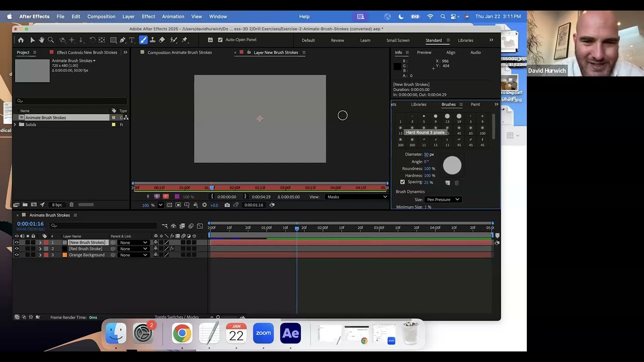
Task: Click the new folder icon in Project panel
Action: click(x=25, y=205)
